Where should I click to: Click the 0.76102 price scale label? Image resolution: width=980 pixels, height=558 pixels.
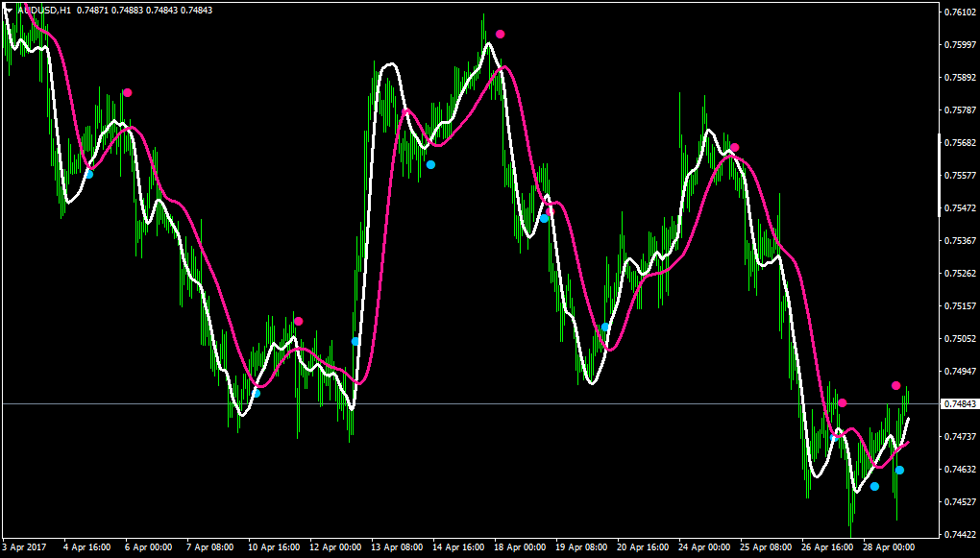point(961,12)
